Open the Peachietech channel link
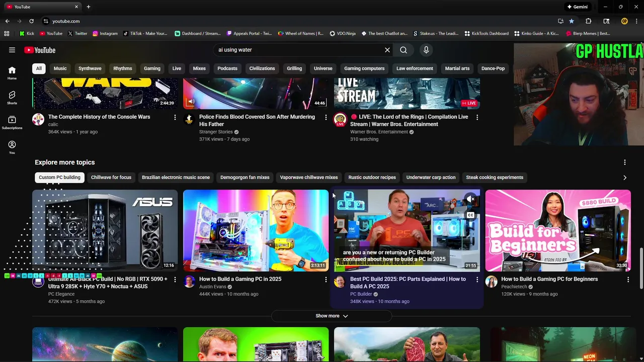This screenshot has height=362, width=644. coord(514,287)
